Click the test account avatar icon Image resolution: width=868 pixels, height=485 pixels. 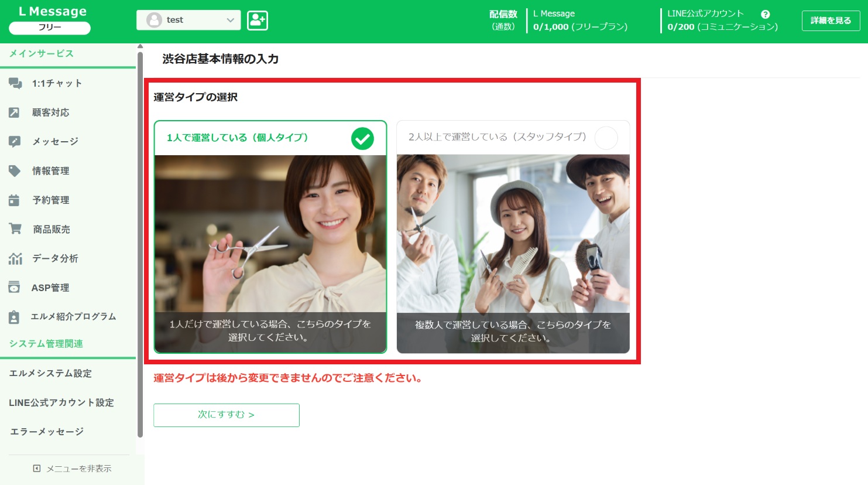click(154, 20)
